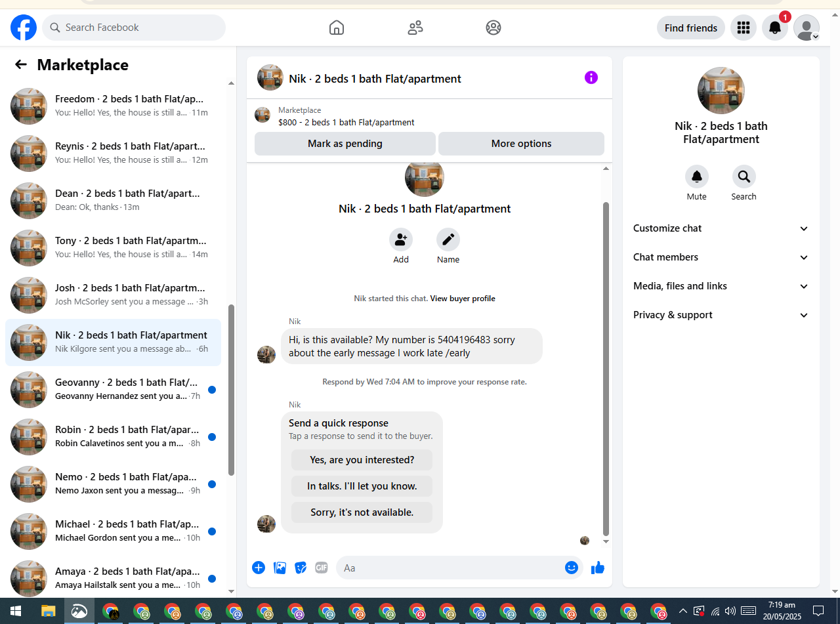Viewport: 840px width, 624px height.
Task: Open the Freedom conversation
Action: [113, 106]
